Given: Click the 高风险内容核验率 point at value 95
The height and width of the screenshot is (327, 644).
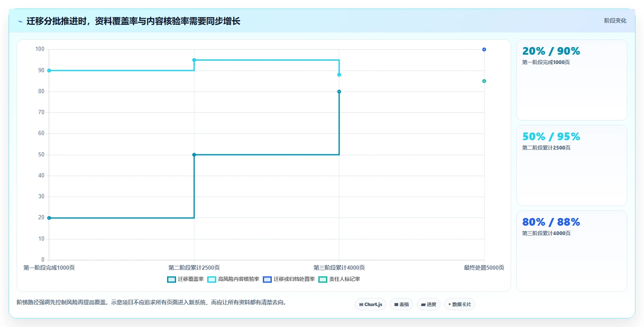Looking at the screenshot, I should point(194,60).
